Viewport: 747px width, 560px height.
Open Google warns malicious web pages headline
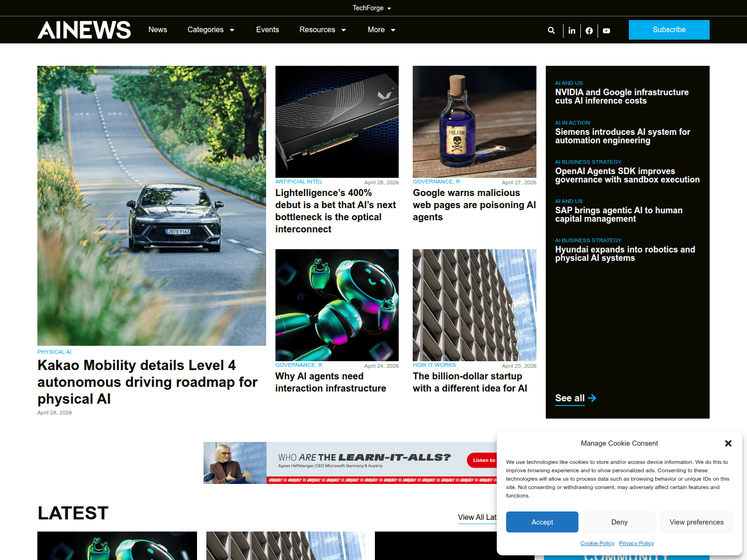click(x=474, y=205)
